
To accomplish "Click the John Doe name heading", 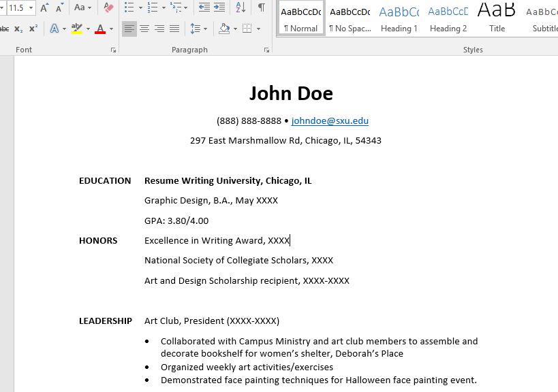I will (x=291, y=93).
